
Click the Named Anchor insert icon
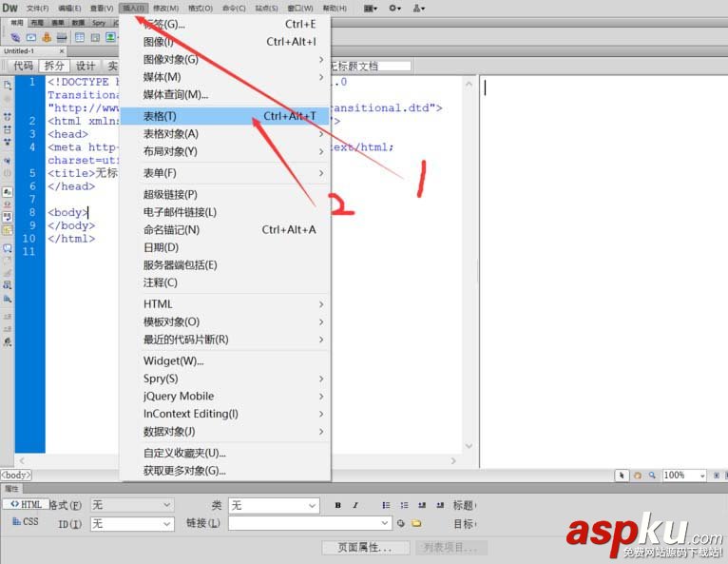tap(47, 38)
